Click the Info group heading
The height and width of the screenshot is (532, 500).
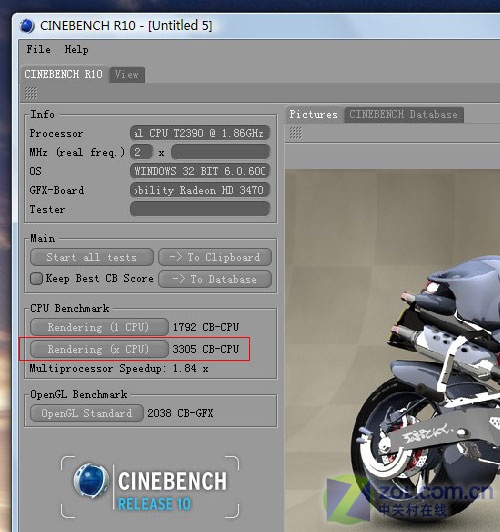click(x=42, y=114)
